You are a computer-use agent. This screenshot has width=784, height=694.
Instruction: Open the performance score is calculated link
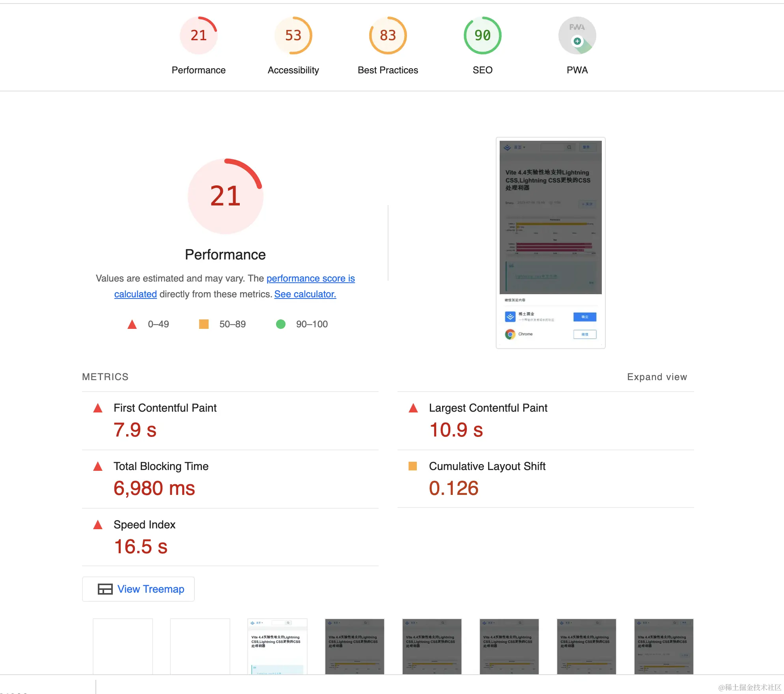tap(310, 278)
